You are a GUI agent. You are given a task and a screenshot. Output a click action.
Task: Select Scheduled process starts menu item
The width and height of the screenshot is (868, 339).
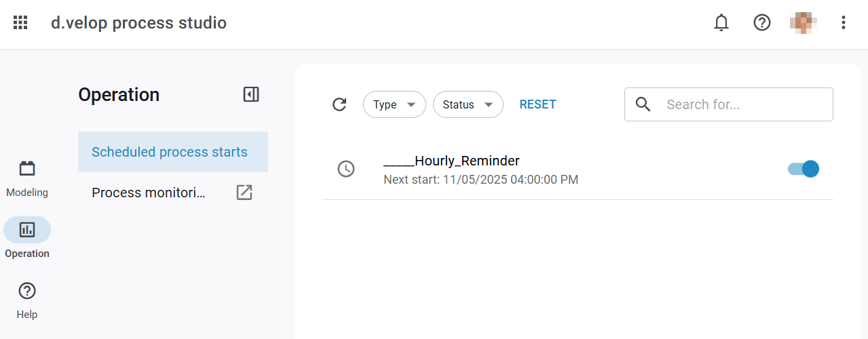[x=170, y=152]
